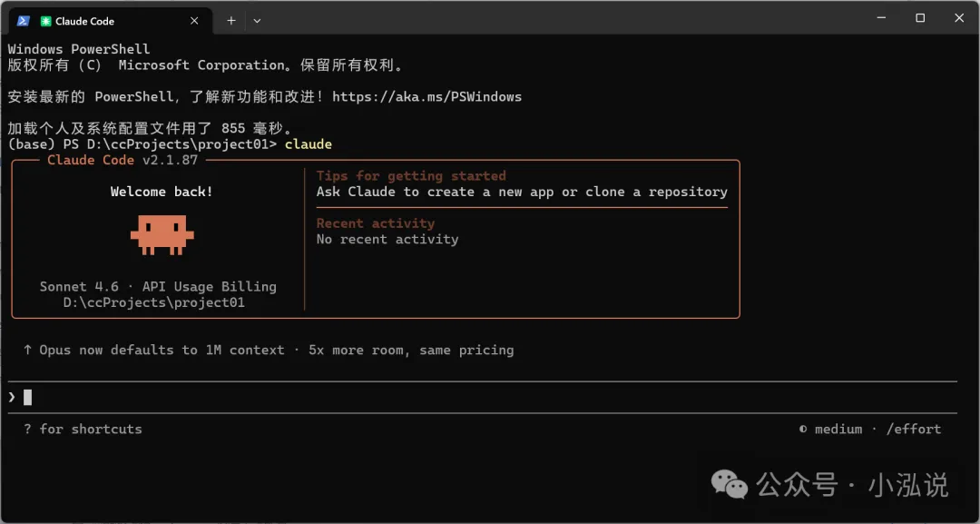Click the PowerShell icon in the tab
Screen dimensions: 980x524
[x=24, y=20]
